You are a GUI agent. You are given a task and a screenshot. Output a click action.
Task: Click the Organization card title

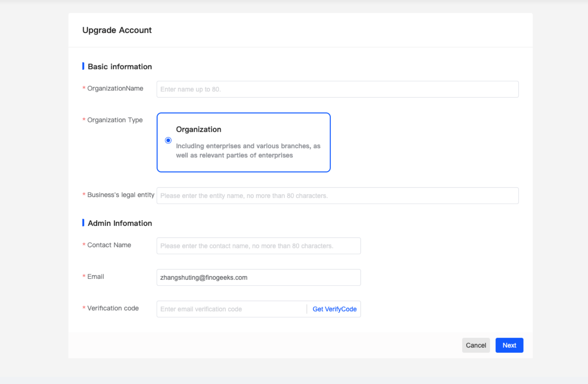(x=198, y=129)
